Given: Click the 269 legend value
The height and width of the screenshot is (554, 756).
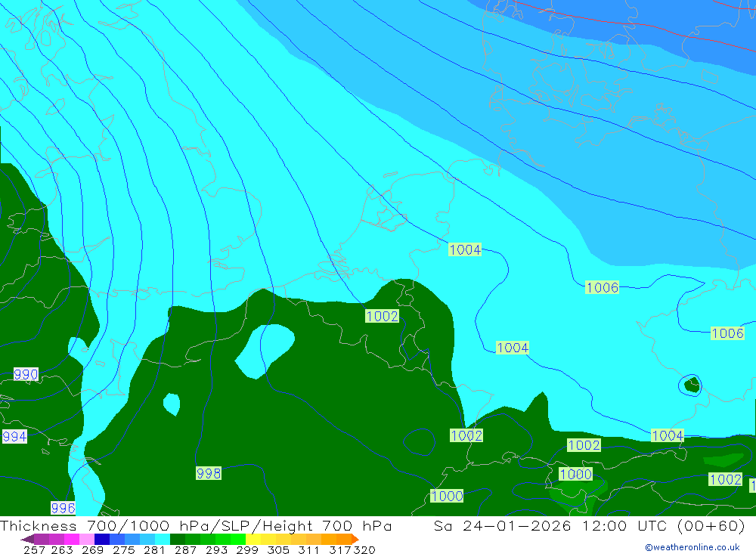Looking at the screenshot, I should pyautogui.click(x=92, y=550).
